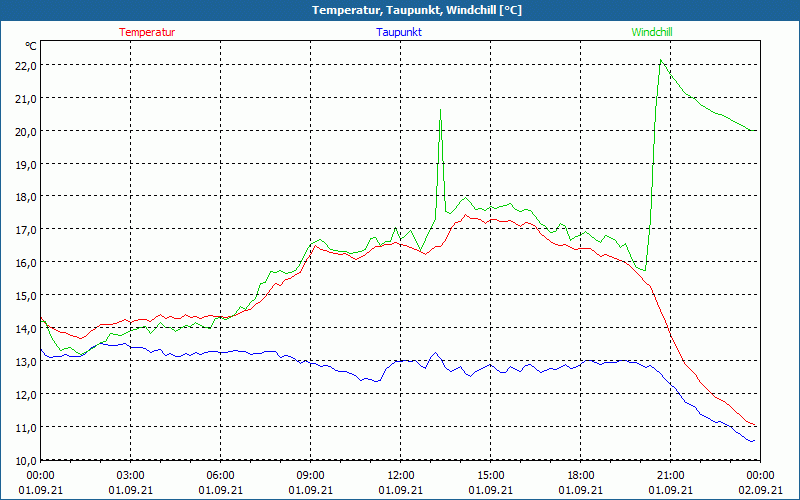This screenshot has width=800, height=500.
Task: Click the 15:00 time axis label
Action: [491, 476]
